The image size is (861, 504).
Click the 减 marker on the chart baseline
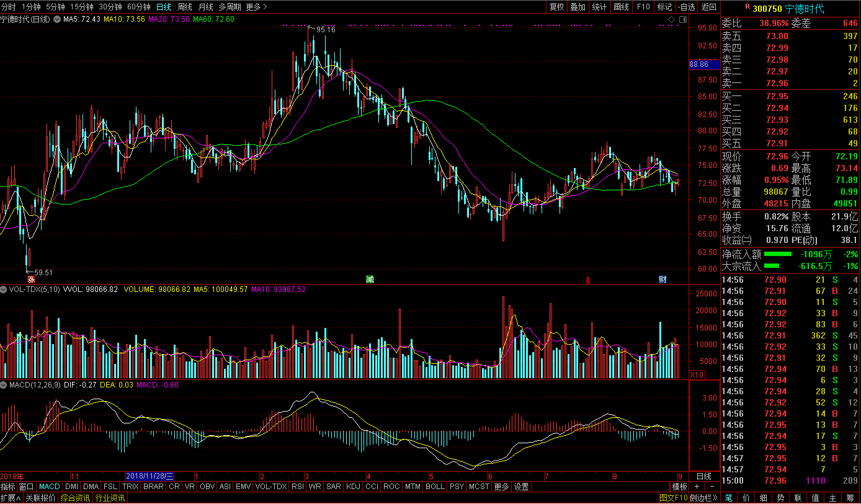[x=370, y=280]
